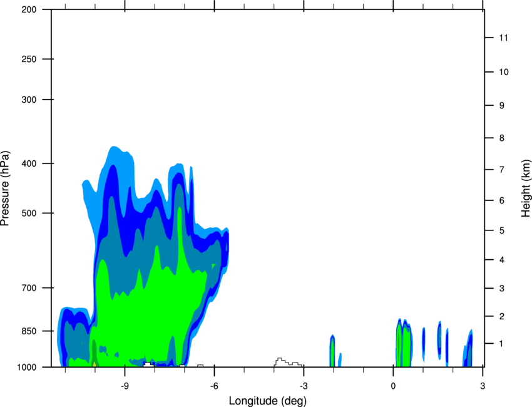Select the 700 pressure tick label
The image size is (532, 407).
click(x=29, y=288)
